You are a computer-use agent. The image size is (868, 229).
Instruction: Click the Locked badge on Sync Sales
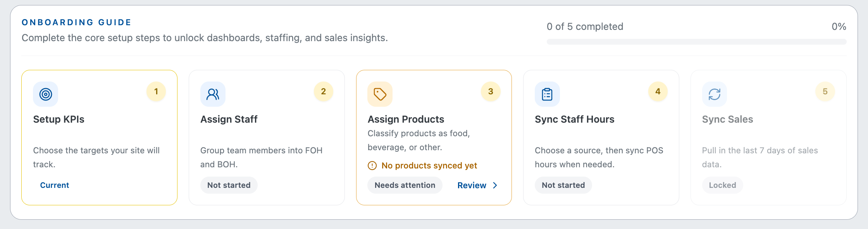(x=723, y=186)
